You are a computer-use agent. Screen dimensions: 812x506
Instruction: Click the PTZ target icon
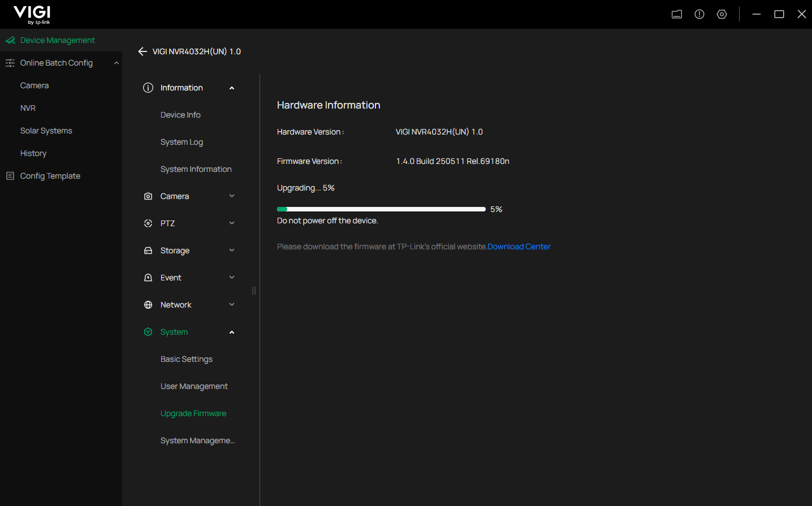tap(148, 223)
